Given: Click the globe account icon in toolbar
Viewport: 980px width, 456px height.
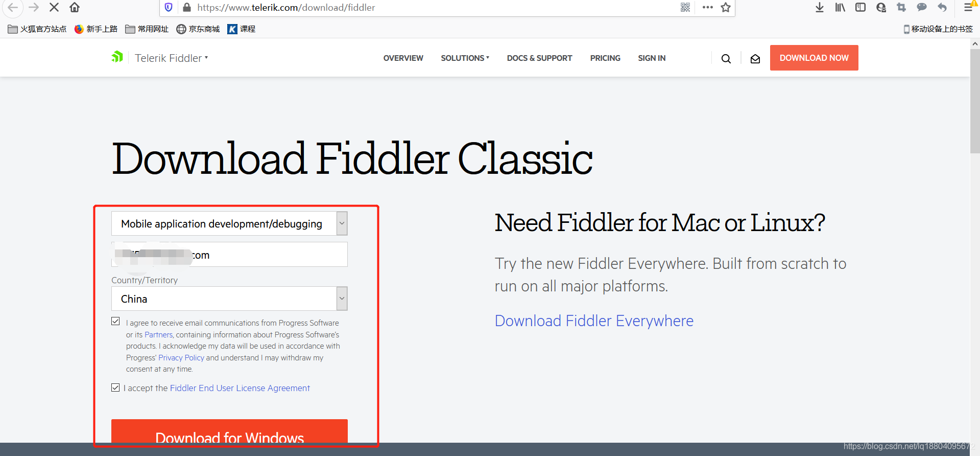Looking at the screenshot, I should click(881, 7).
